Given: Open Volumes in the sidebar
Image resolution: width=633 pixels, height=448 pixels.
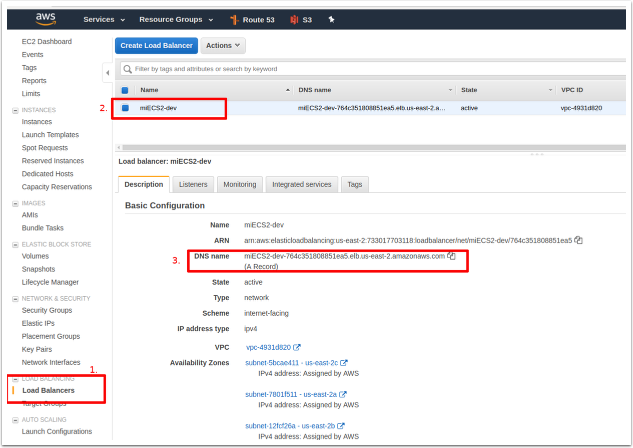Looking at the screenshot, I should [35, 256].
